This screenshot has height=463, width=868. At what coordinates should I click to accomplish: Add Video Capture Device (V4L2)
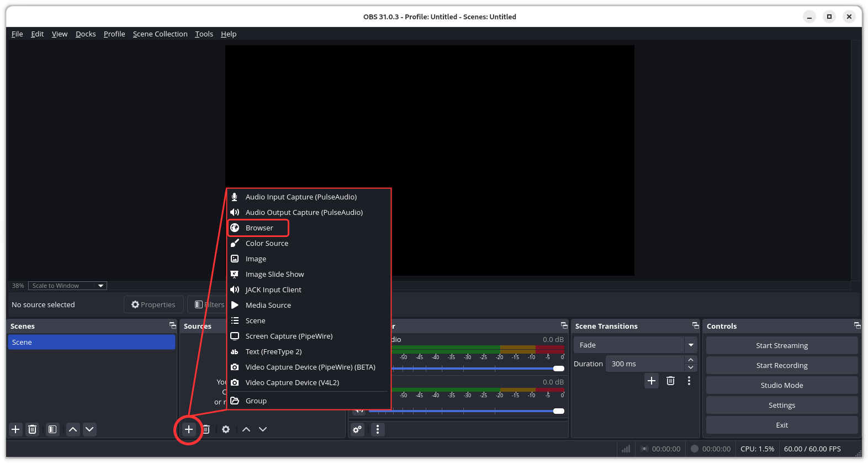click(x=309, y=382)
